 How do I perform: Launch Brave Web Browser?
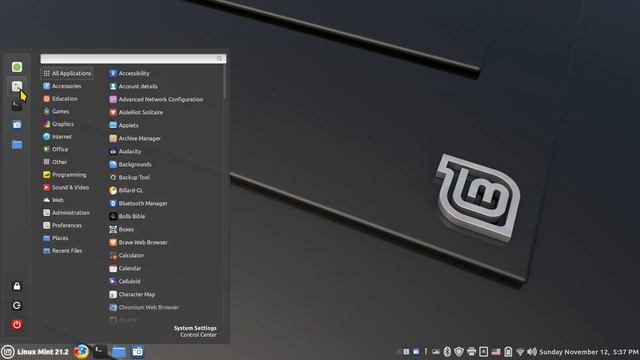click(x=138, y=242)
